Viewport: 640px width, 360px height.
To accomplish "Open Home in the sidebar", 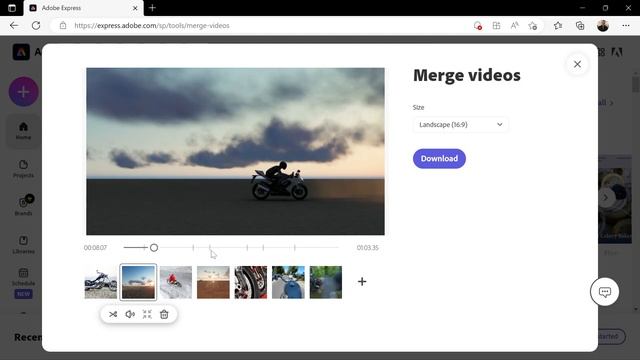I will 23,131.
